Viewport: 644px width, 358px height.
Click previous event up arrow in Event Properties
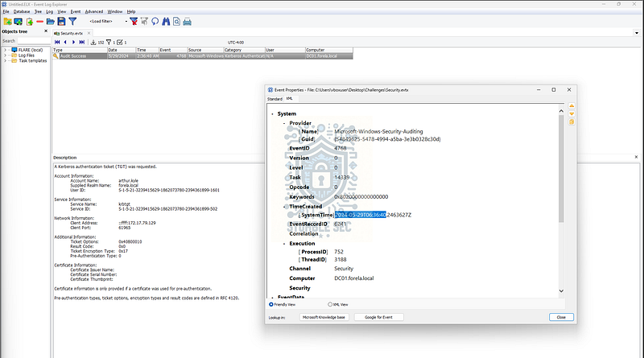[572, 106]
